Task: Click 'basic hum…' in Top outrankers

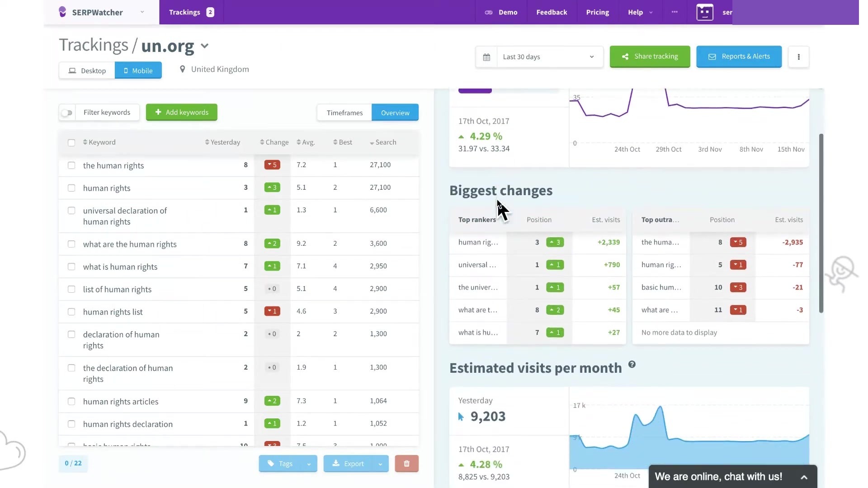Action: [661, 288]
